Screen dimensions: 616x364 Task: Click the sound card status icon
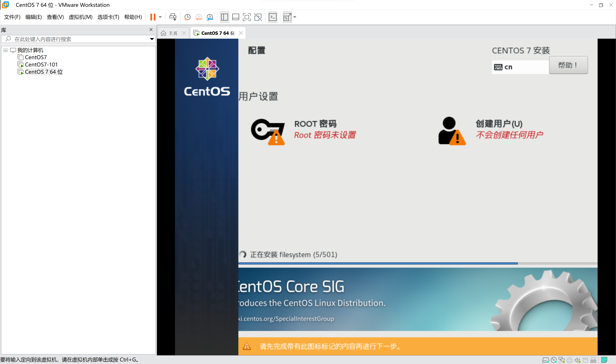tap(577, 360)
